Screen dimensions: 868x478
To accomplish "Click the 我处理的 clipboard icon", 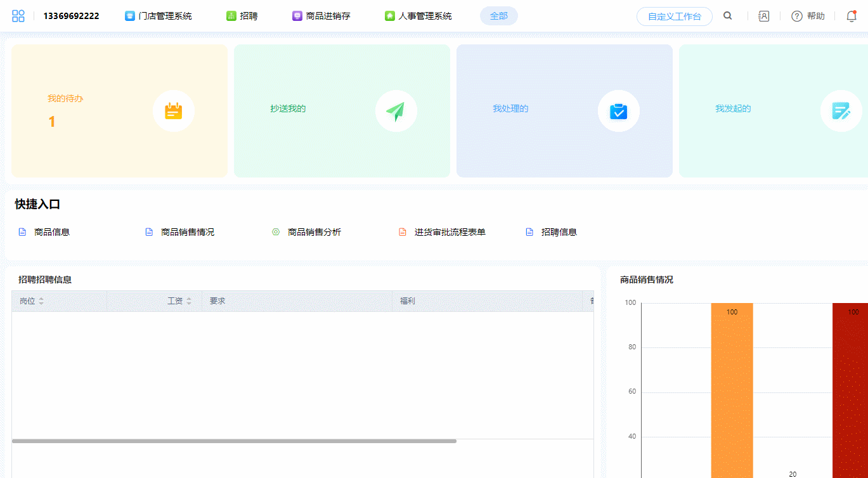I will point(618,111).
